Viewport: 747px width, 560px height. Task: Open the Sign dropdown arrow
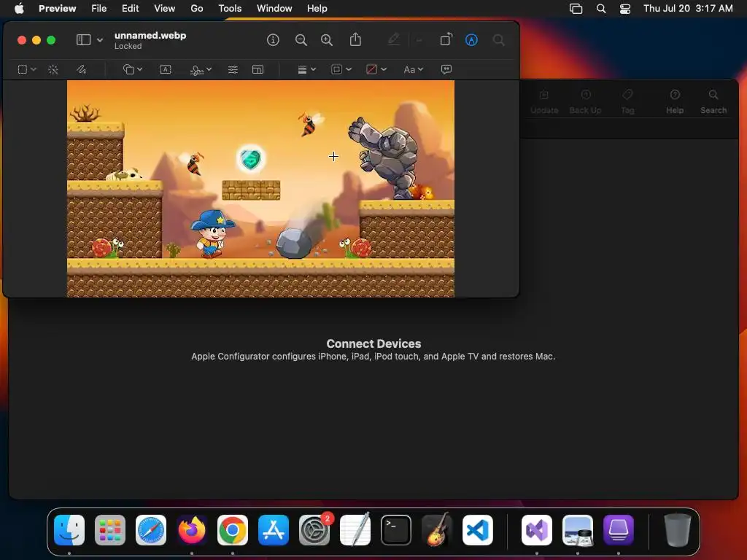coord(209,69)
